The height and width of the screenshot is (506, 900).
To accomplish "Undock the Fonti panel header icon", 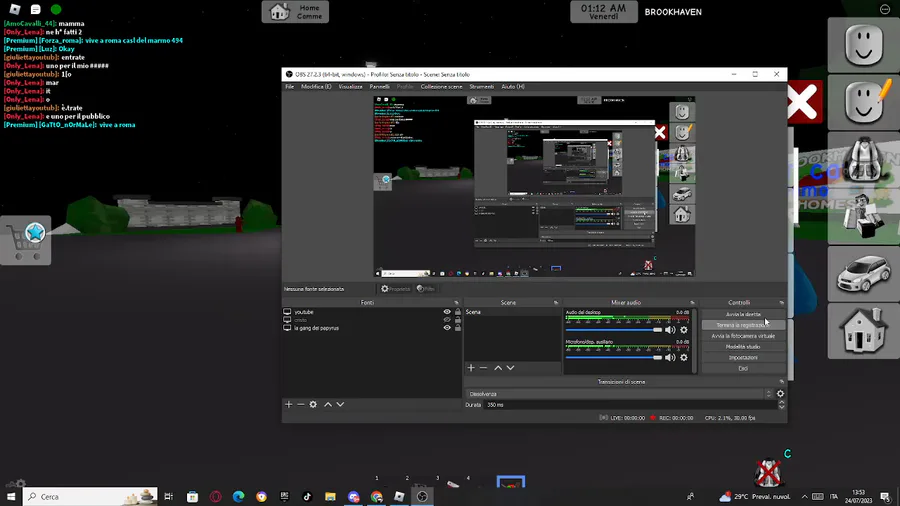I will 456,303.
